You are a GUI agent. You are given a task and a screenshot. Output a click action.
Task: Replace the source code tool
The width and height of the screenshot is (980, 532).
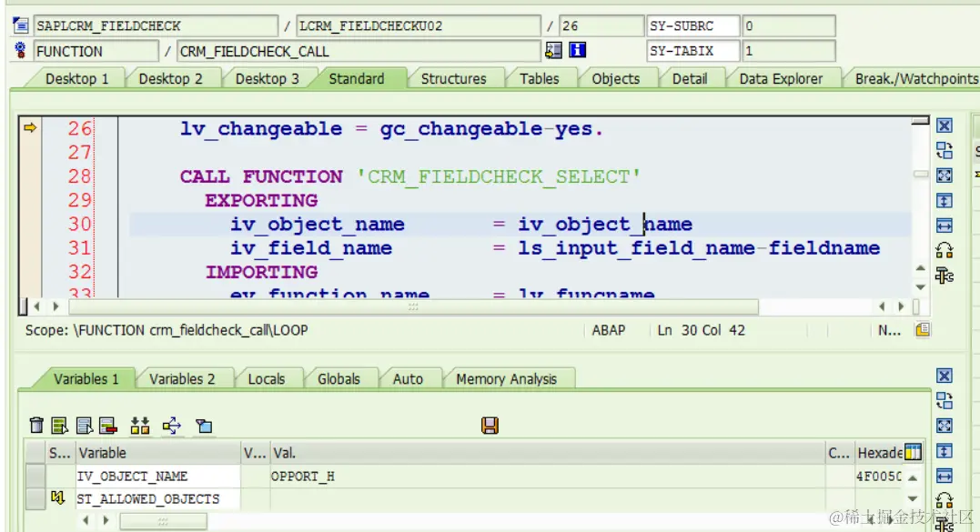point(945,150)
